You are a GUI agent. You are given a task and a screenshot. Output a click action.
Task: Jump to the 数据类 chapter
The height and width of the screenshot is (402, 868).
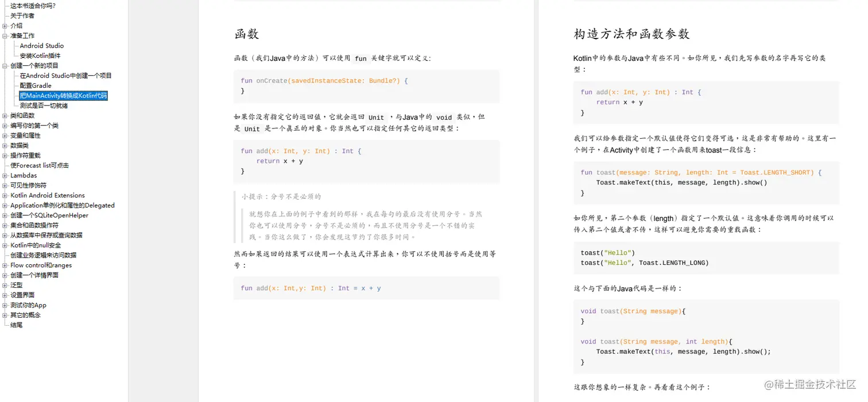pyautogui.click(x=20, y=146)
